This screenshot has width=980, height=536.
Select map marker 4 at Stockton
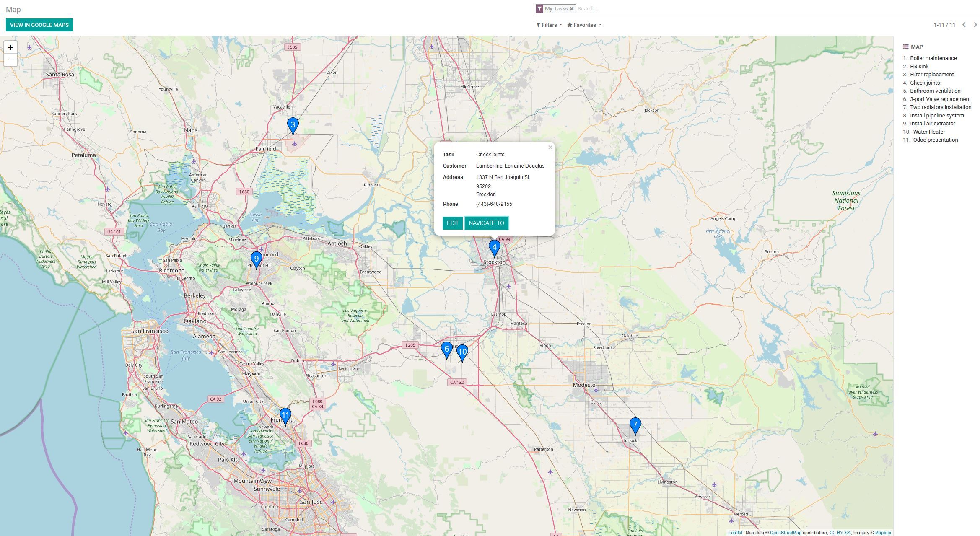[494, 247]
